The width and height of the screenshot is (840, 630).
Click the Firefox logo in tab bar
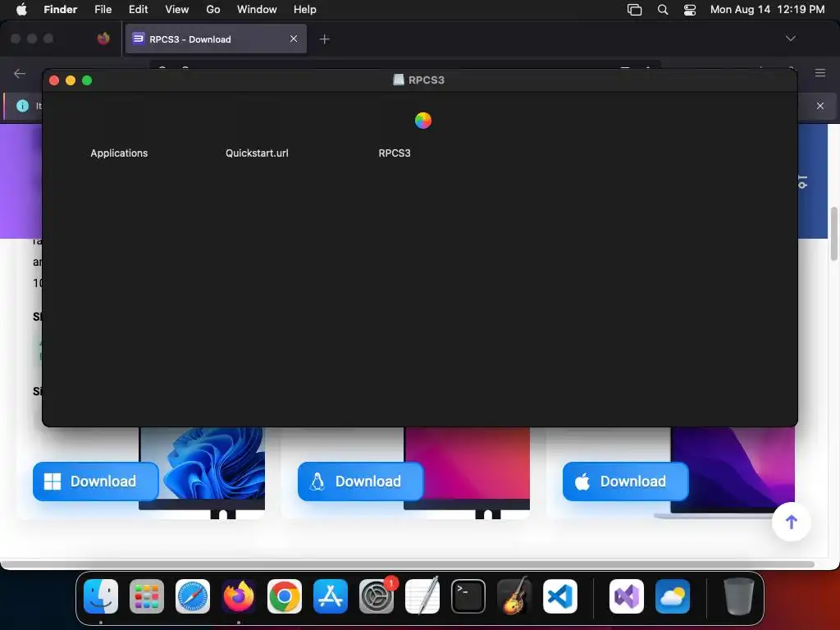coord(103,38)
